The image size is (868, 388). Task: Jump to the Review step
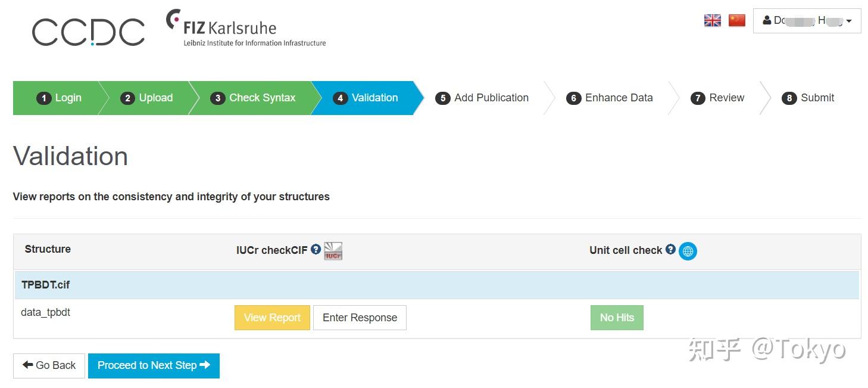717,98
